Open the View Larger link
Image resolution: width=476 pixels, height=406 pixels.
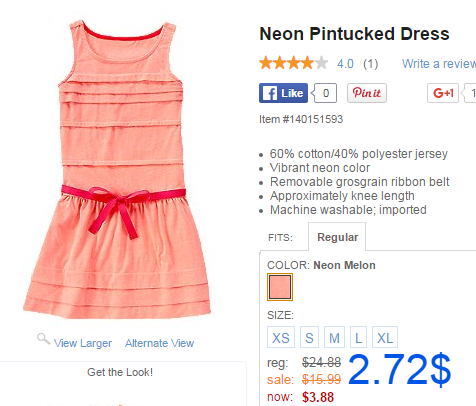click(83, 343)
